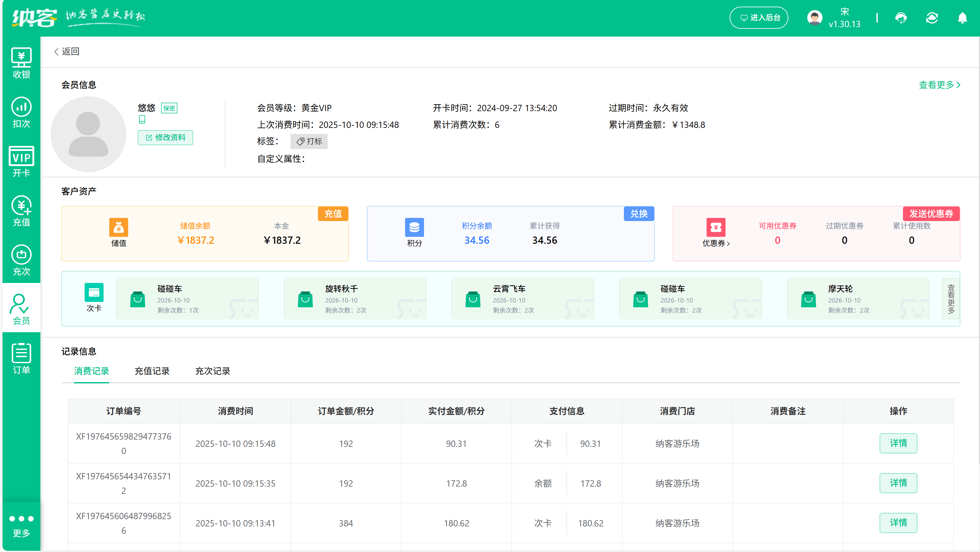Open customer service headset icon
Screen dimensions: 980x552
[x=902, y=18]
